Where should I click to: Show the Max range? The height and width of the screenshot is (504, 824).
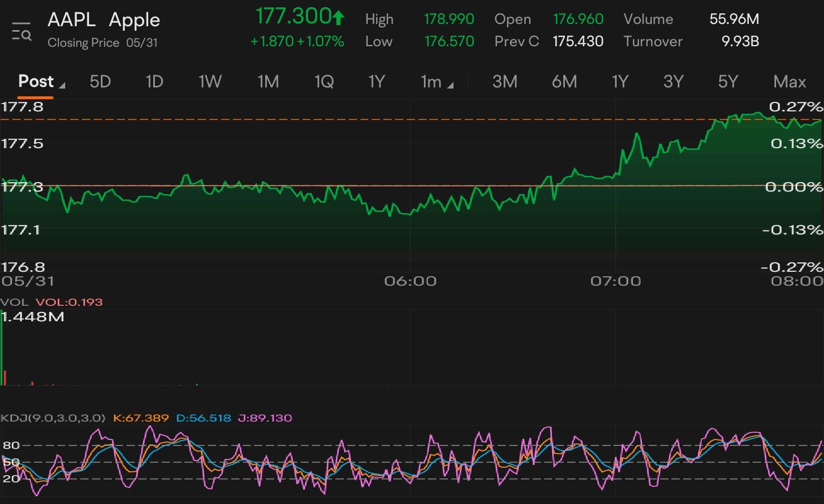coord(789,82)
